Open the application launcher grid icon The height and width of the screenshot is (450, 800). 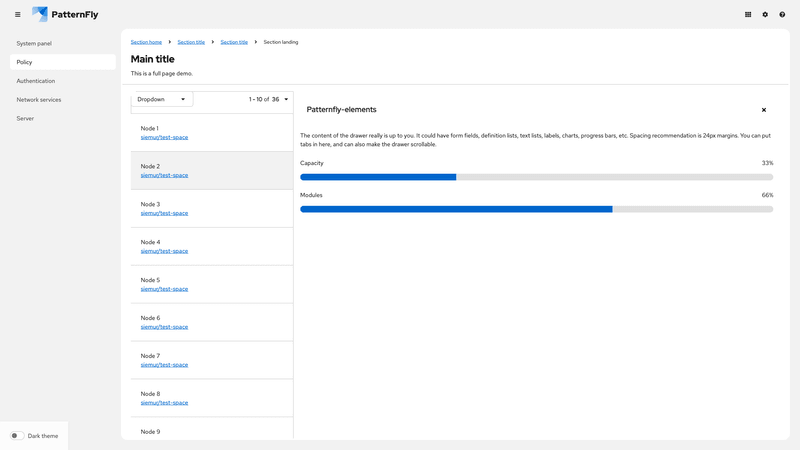pyautogui.click(x=748, y=15)
